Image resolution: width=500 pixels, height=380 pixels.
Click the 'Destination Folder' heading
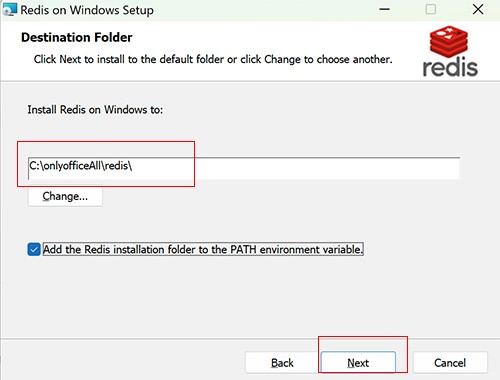(77, 37)
